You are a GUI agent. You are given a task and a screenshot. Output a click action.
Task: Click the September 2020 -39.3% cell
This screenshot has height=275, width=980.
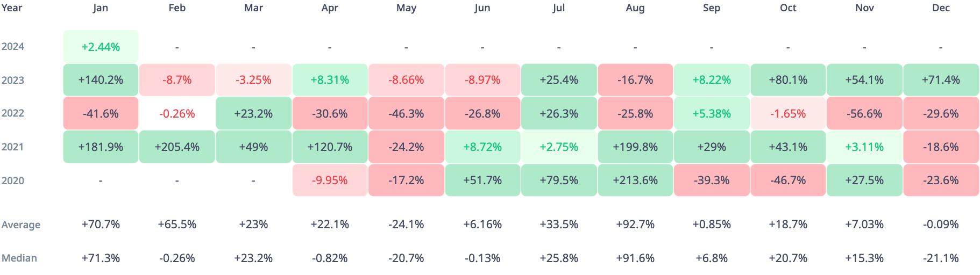(712, 180)
